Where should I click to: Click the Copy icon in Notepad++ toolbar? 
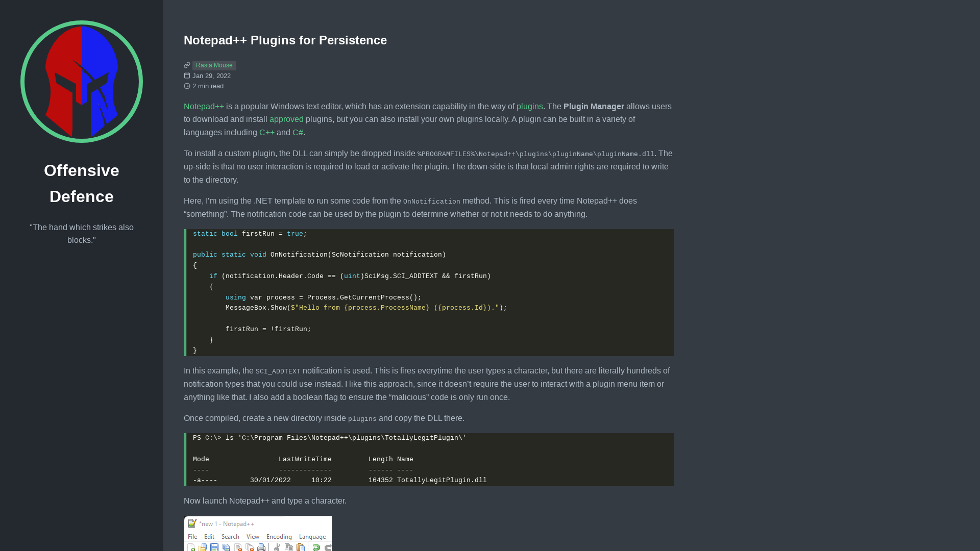point(289,547)
